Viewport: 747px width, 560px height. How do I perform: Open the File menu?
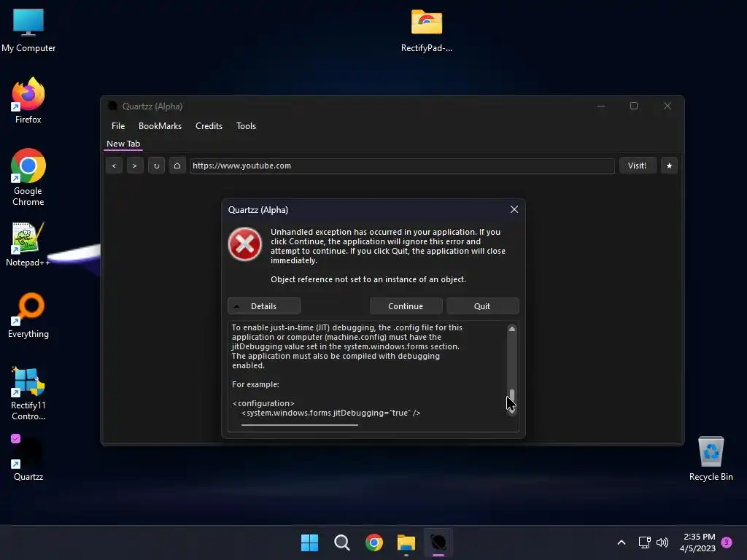(118, 126)
